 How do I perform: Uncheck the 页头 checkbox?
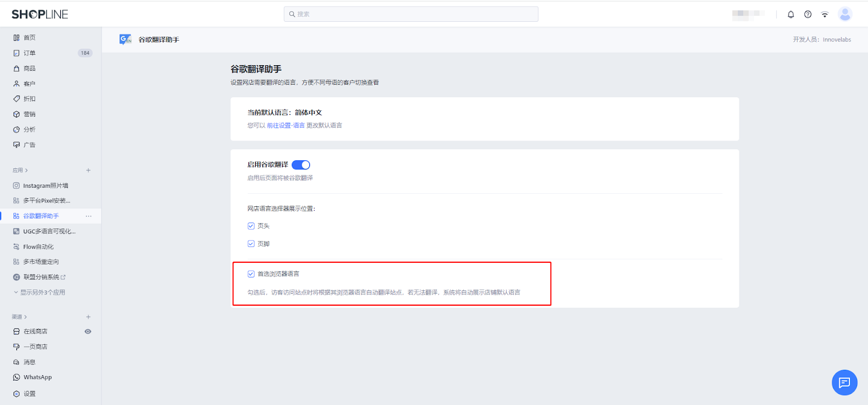coord(251,226)
